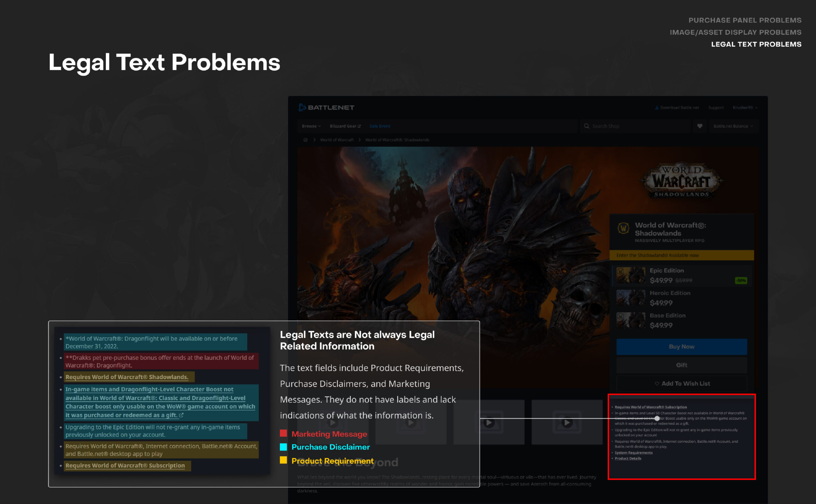Image resolution: width=816 pixels, height=504 pixels.
Task: Click into the Search Shop field
Action: click(635, 126)
